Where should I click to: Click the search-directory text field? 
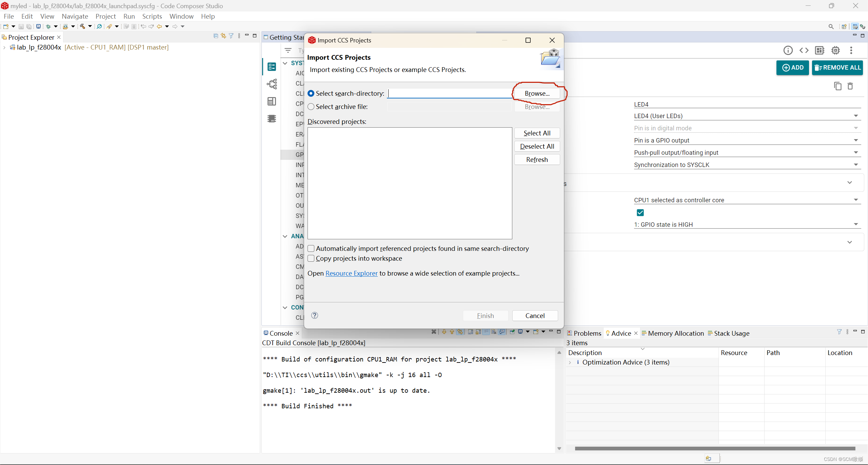pyautogui.click(x=450, y=93)
